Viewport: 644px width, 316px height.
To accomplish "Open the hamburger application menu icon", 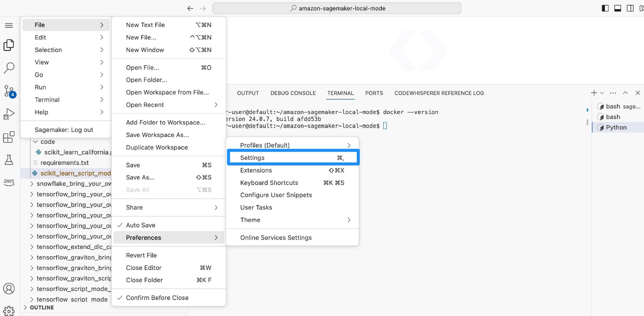I will click(9, 25).
